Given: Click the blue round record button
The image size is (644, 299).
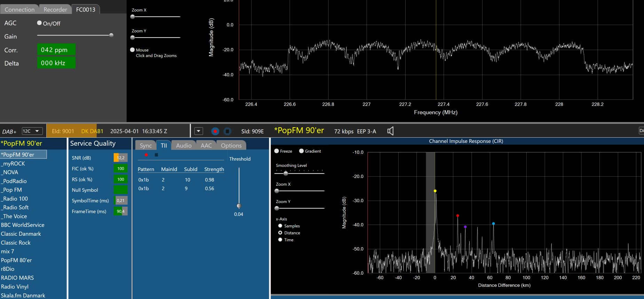Looking at the screenshot, I should tap(215, 131).
